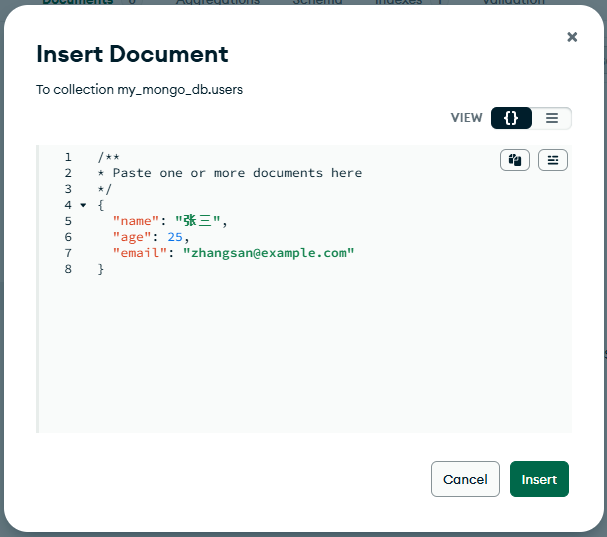Screen dimensions: 607x537
Task: Click the "张三" name value
Action: pos(198,221)
